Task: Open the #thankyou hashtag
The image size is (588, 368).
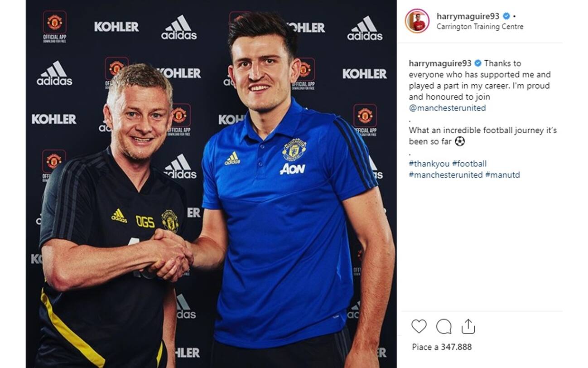Action: point(429,164)
